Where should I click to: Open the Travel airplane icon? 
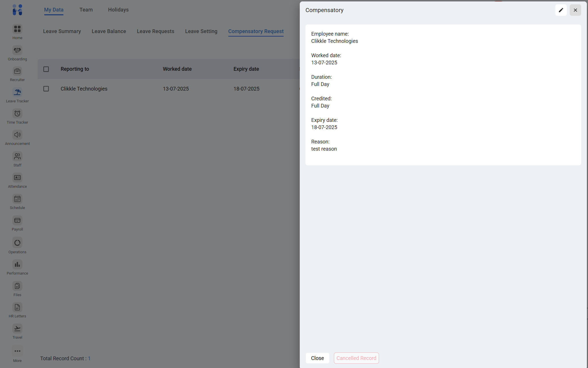pos(17,329)
